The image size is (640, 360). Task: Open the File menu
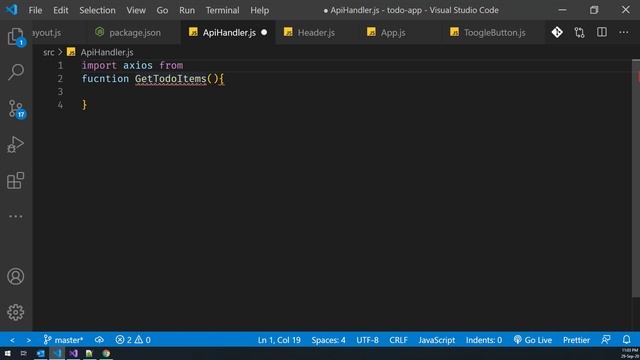point(35,10)
